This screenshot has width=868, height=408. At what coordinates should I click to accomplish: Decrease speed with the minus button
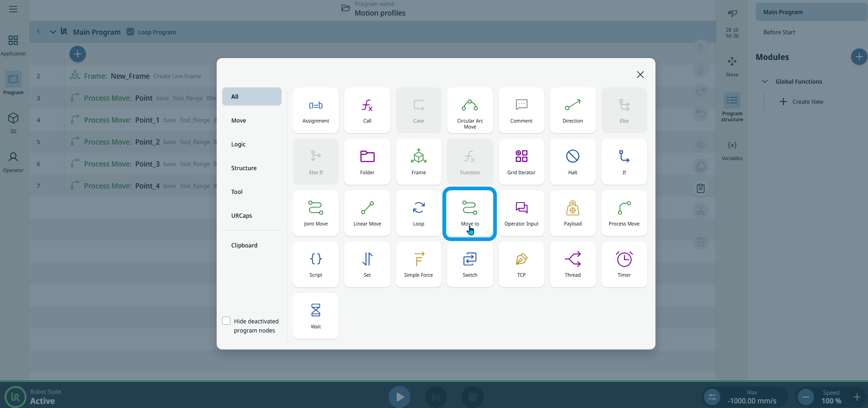click(806, 397)
